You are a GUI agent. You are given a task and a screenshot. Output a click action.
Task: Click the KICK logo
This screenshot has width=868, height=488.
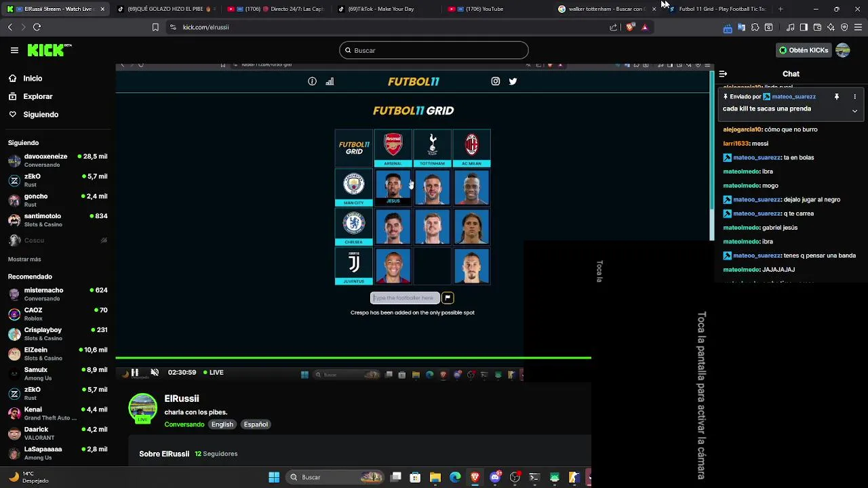pyautogui.click(x=49, y=50)
